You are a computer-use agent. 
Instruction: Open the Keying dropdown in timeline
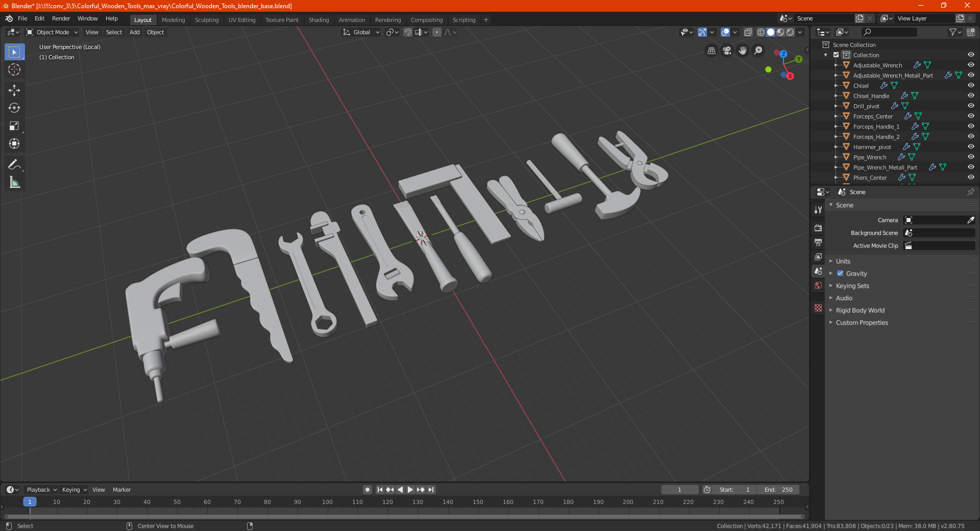pos(74,490)
